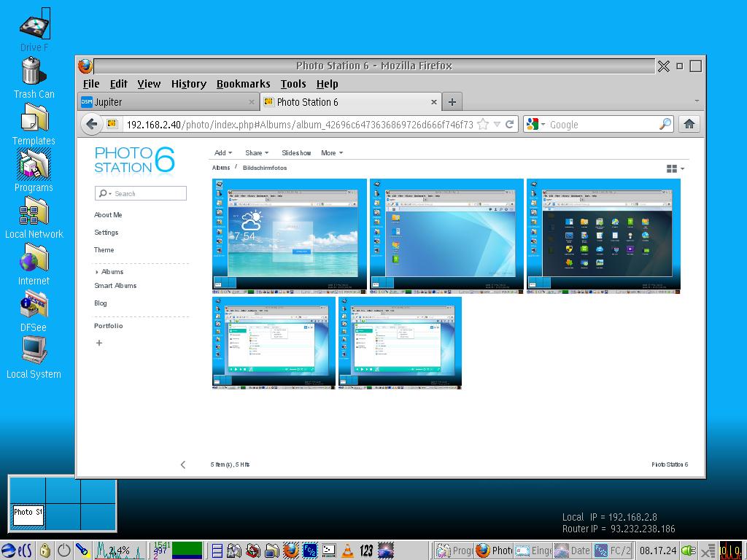This screenshot has height=560, width=747.
Task: Open the Local System desktop icon
Action: coord(34,357)
